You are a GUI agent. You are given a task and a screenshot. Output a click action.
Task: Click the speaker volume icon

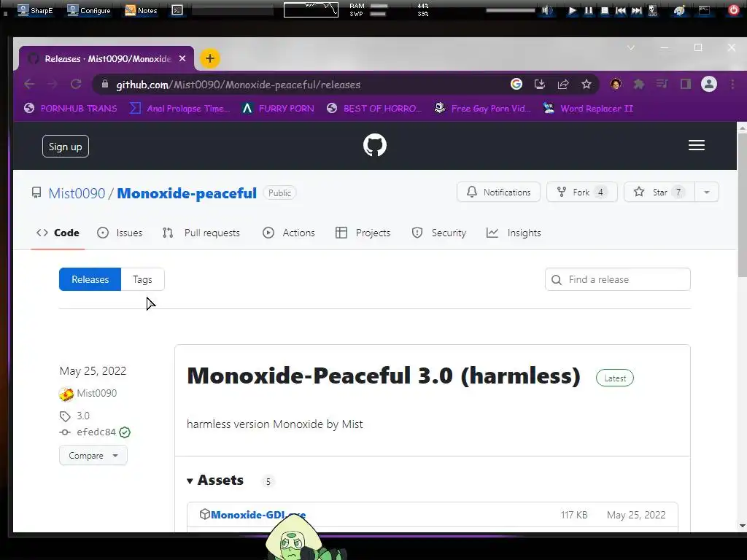click(x=546, y=10)
